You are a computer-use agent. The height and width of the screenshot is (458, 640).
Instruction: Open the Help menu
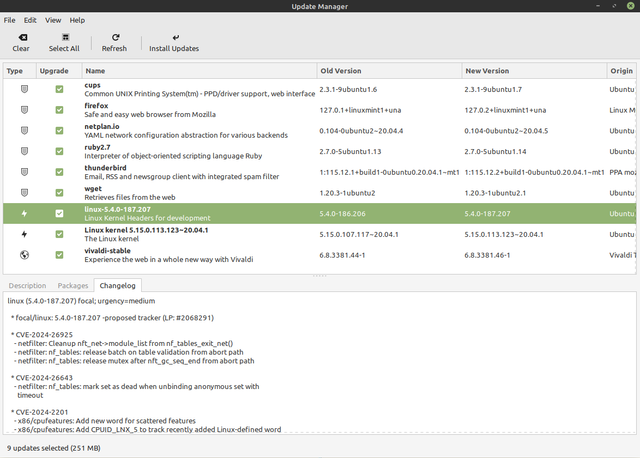77,20
